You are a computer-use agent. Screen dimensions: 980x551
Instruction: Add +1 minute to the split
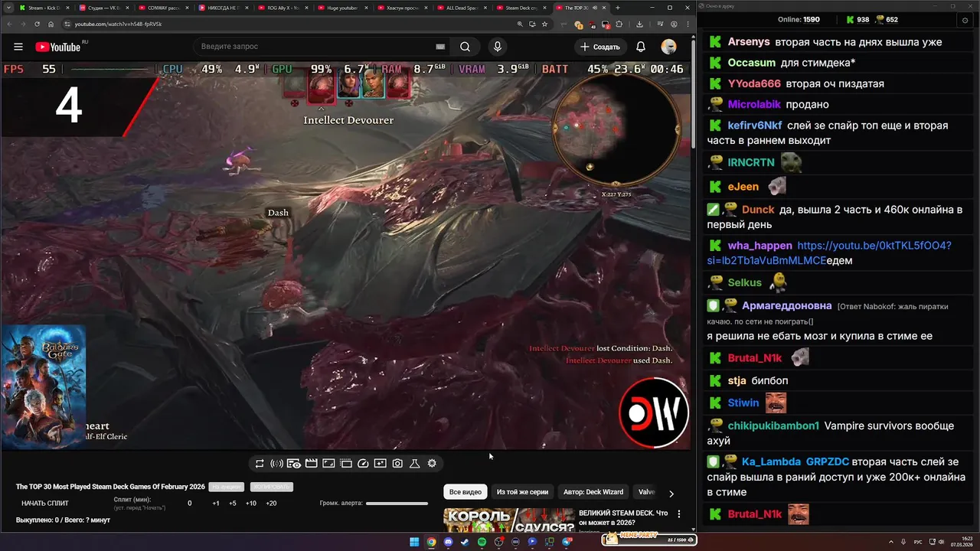[216, 504]
